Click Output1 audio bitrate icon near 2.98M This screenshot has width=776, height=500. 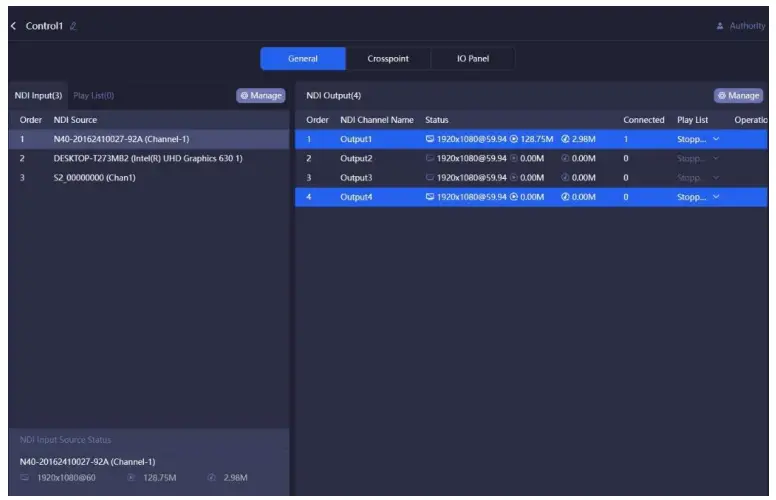pyautogui.click(x=565, y=139)
